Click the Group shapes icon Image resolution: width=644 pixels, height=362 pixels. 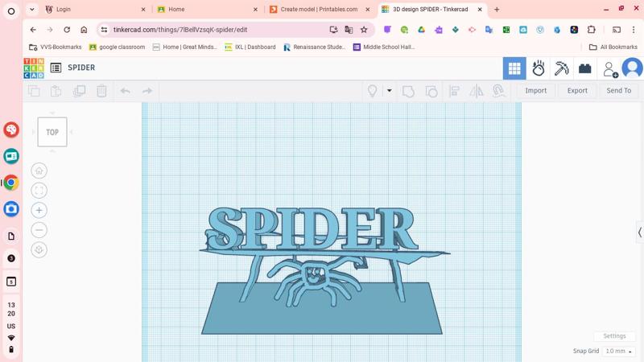[408, 91]
